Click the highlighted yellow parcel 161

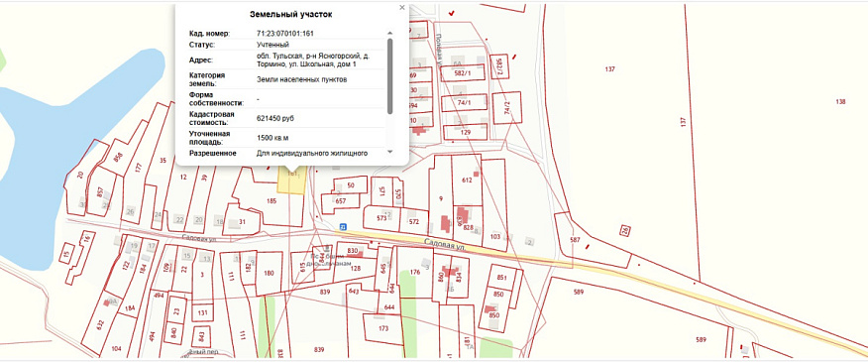pyautogui.click(x=291, y=181)
